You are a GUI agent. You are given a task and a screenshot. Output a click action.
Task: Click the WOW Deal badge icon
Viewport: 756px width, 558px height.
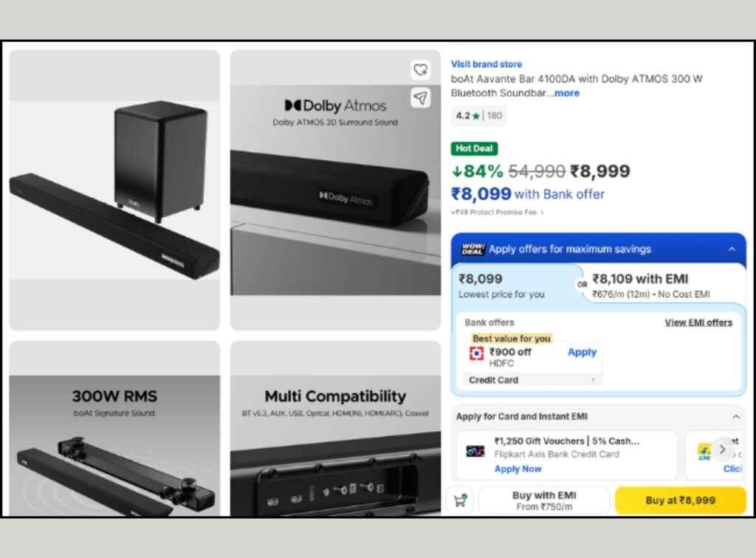click(473, 249)
